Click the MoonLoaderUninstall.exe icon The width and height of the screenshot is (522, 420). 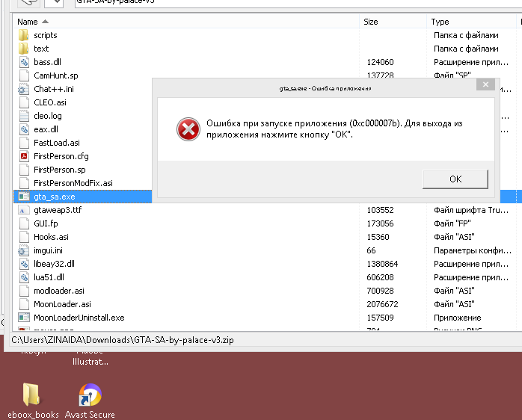tap(23, 318)
